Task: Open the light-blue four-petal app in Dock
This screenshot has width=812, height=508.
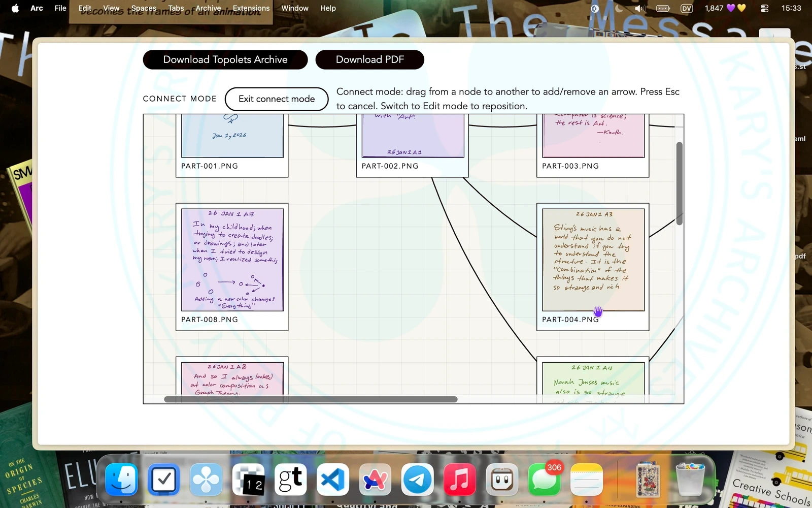Action: point(206,480)
